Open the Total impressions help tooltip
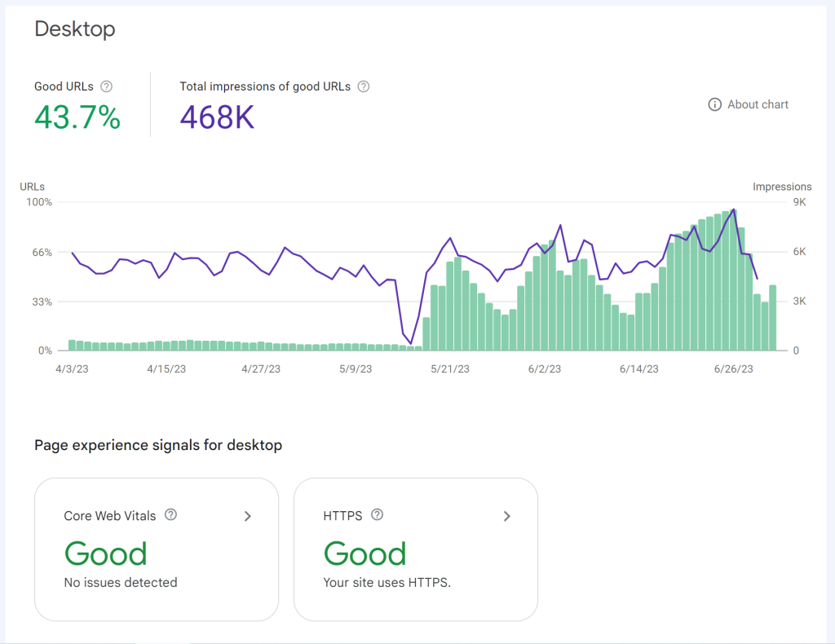Screen dimensions: 835x644 (364, 86)
